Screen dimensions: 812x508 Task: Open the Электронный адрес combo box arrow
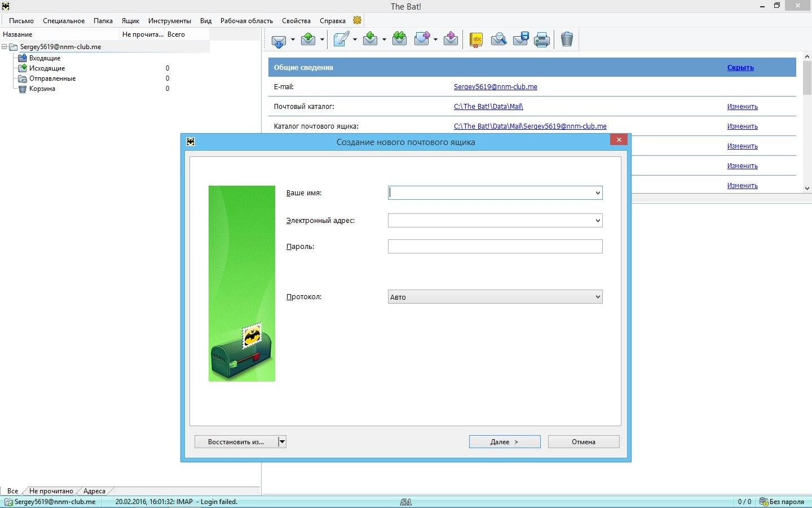point(598,221)
